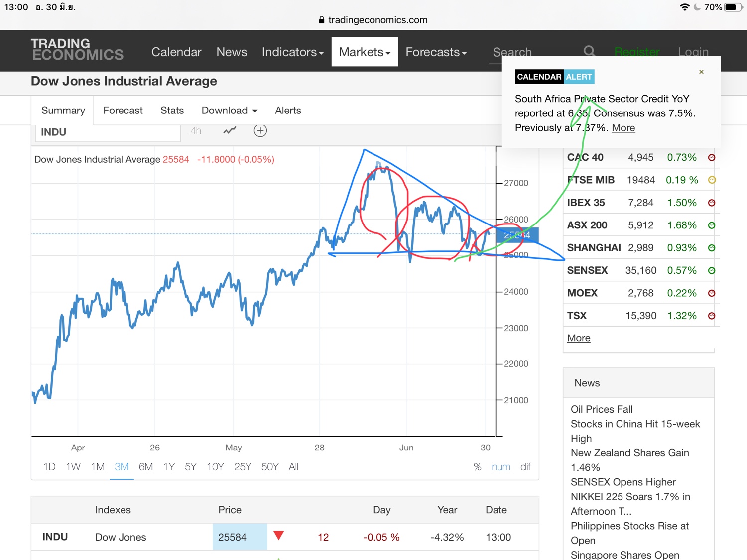Open the FTSE MIB index row
This screenshot has width=747, height=560.
point(641,180)
